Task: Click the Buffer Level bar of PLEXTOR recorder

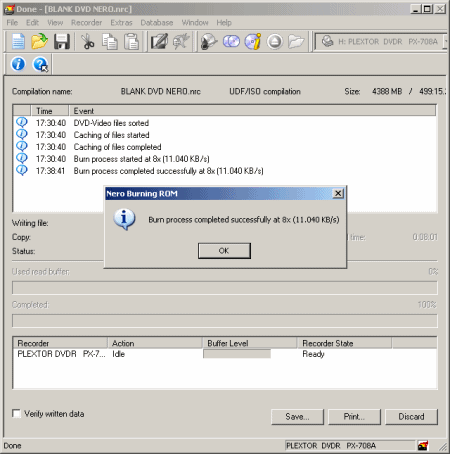Action: pyautogui.click(x=237, y=354)
